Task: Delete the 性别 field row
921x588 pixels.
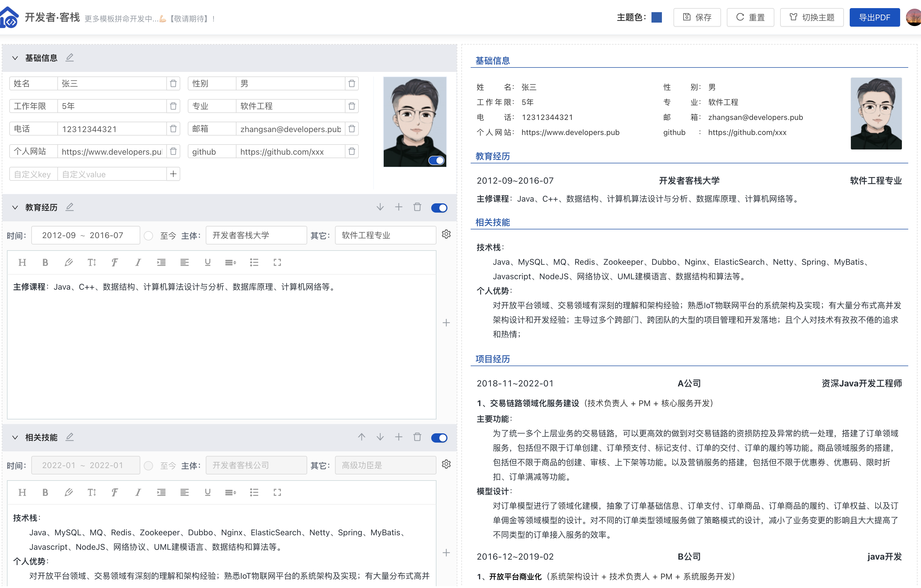Action: [x=352, y=83]
